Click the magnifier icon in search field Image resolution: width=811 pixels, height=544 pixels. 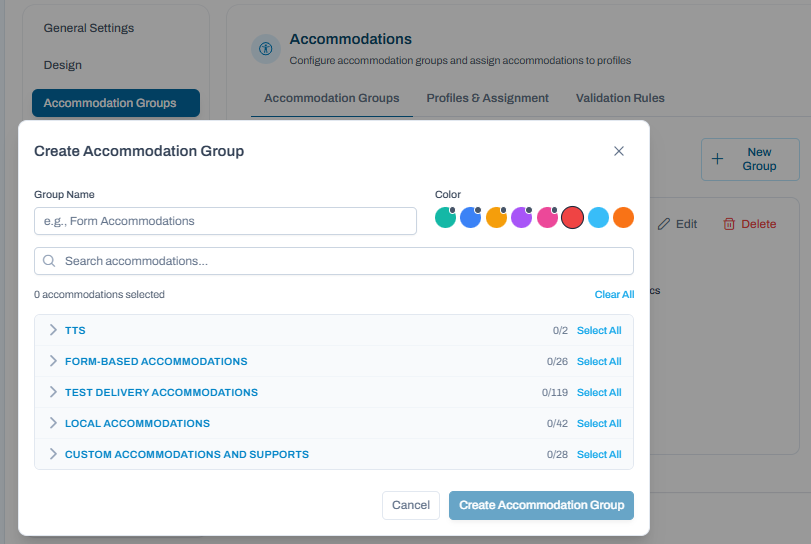coord(49,261)
